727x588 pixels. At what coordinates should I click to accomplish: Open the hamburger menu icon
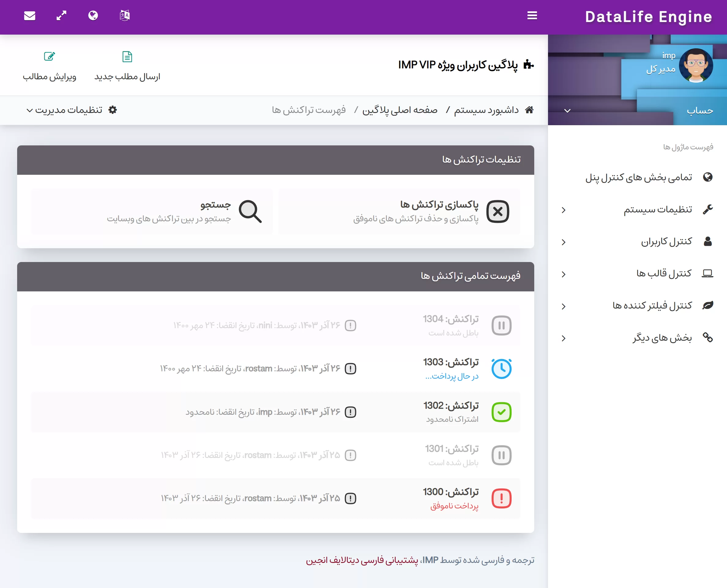(532, 16)
